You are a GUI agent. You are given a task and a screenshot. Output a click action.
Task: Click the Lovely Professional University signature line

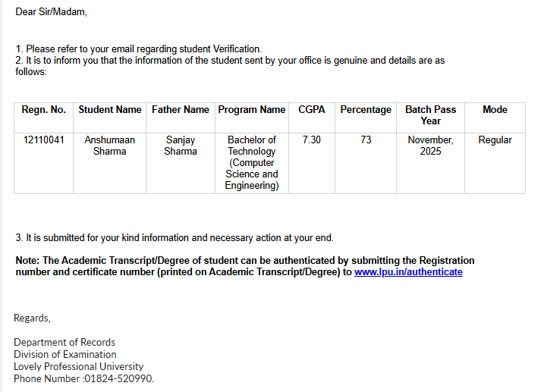click(78, 366)
